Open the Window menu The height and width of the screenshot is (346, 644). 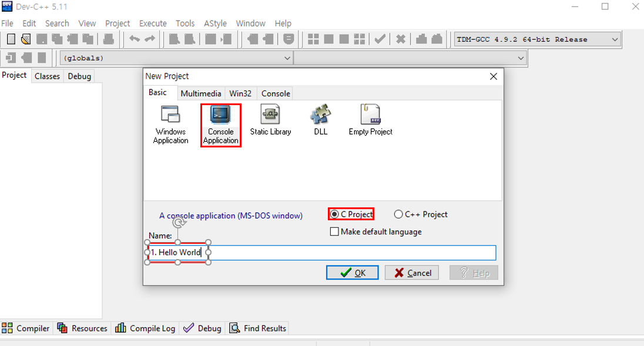[x=250, y=23]
